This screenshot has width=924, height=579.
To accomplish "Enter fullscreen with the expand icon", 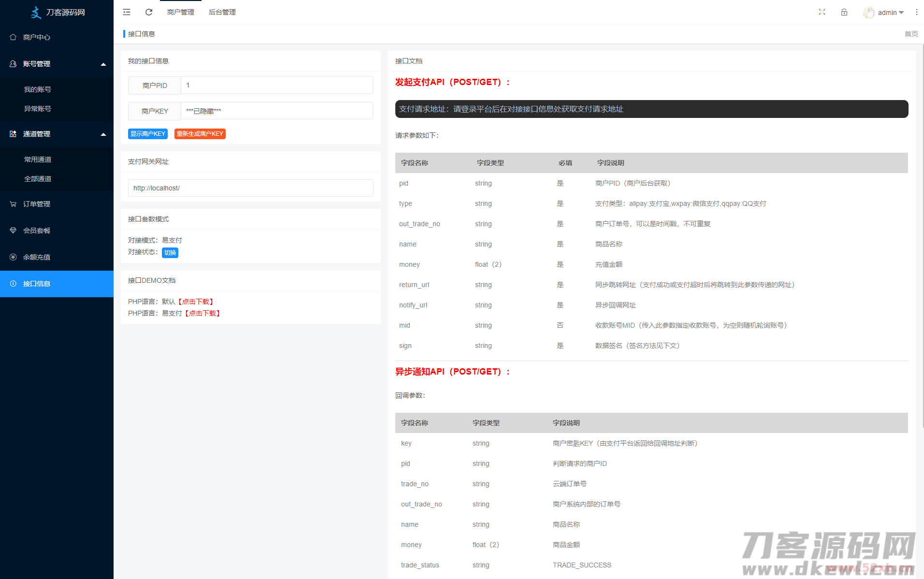I will (x=822, y=12).
